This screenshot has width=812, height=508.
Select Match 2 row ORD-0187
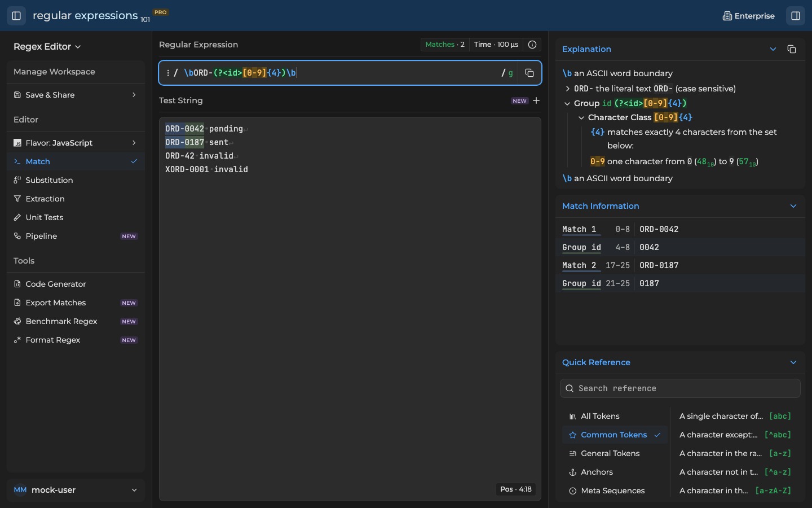point(681,265)
